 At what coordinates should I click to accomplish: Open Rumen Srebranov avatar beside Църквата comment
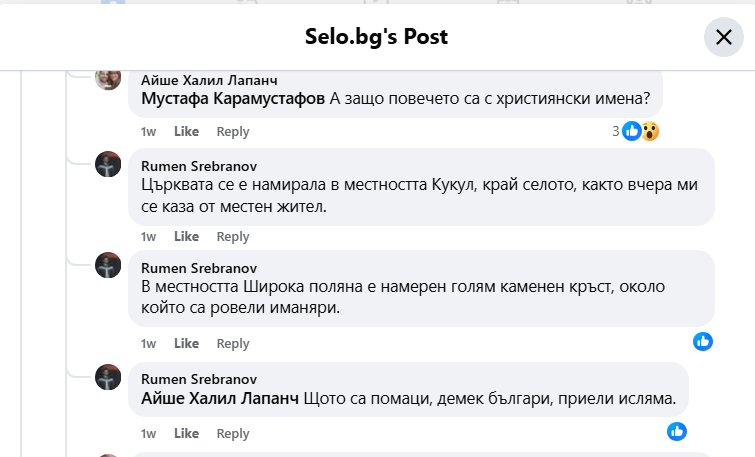point(108,164)
